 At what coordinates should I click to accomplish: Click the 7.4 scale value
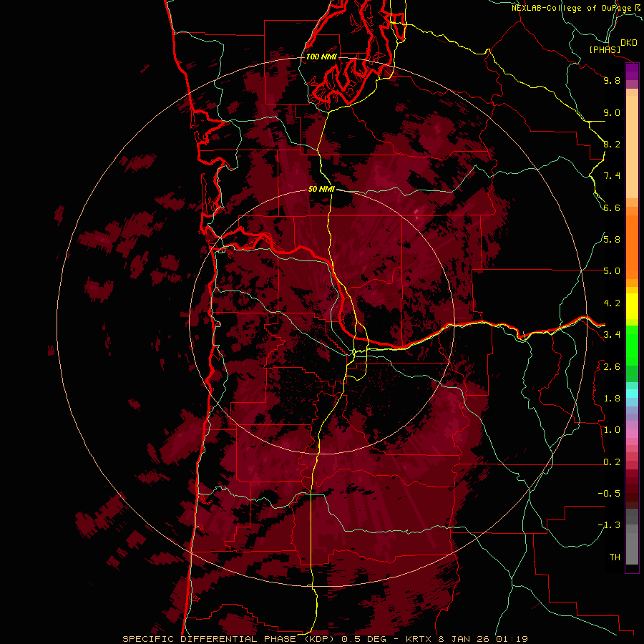(612, 176)
